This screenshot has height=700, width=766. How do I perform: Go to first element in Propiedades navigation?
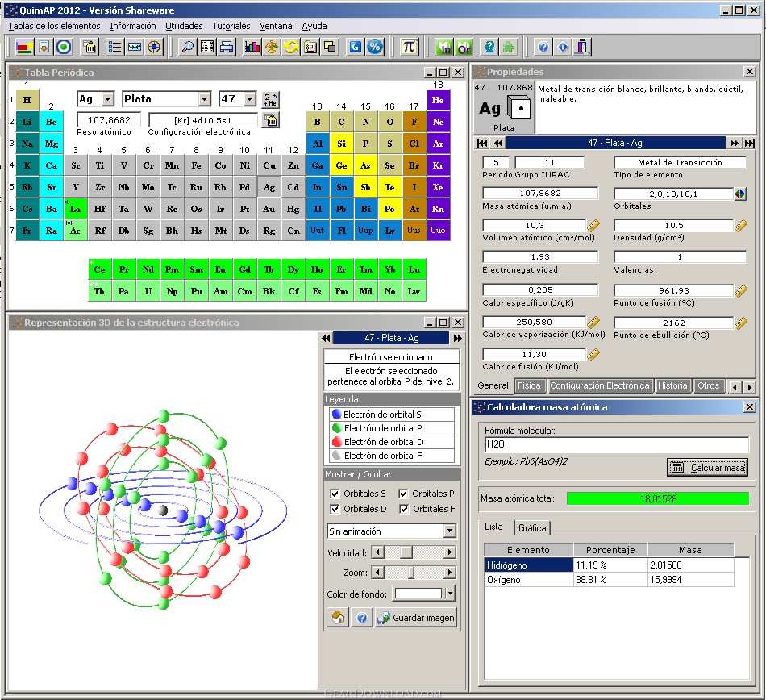482,143
